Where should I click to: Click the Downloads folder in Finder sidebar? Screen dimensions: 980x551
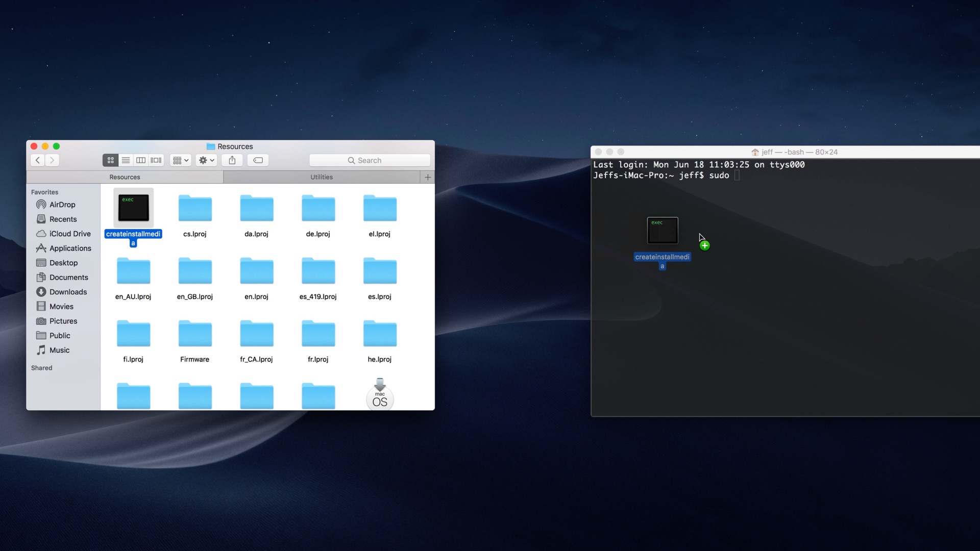pyautogui.click(x=67, y=291)
